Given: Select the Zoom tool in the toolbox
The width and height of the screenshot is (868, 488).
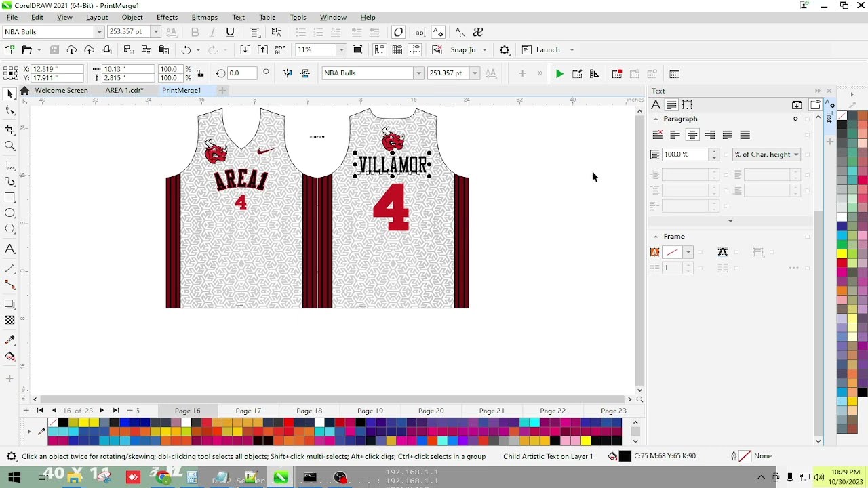Looking at the screenshot, I should tap(9, 146).
